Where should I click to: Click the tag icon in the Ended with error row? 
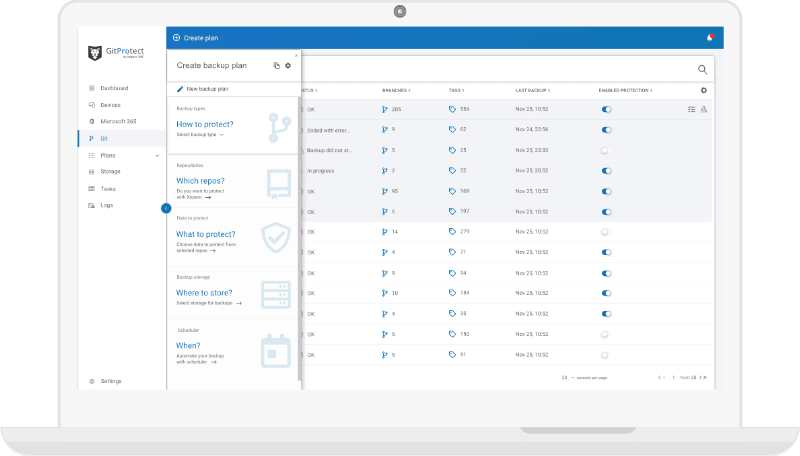point(452,130)
